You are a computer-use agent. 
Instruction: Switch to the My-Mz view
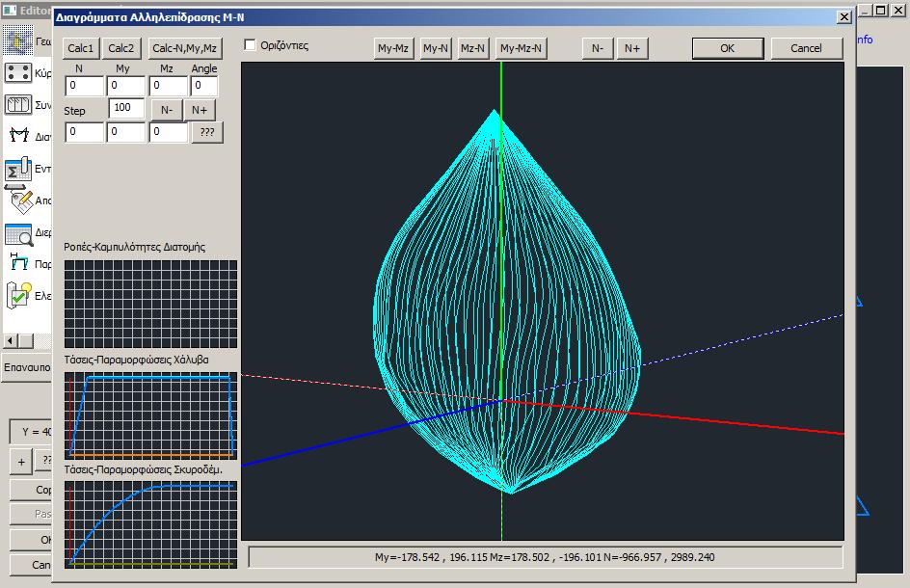393,48
